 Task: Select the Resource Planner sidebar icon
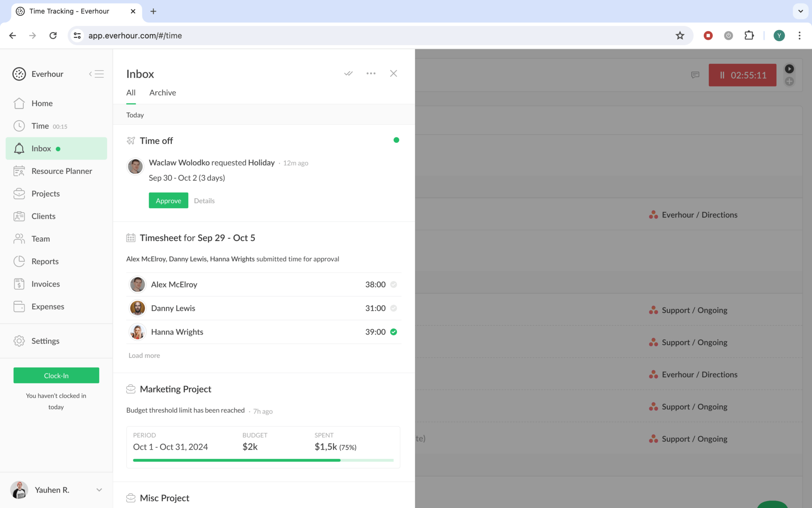[x=19, y=171]
